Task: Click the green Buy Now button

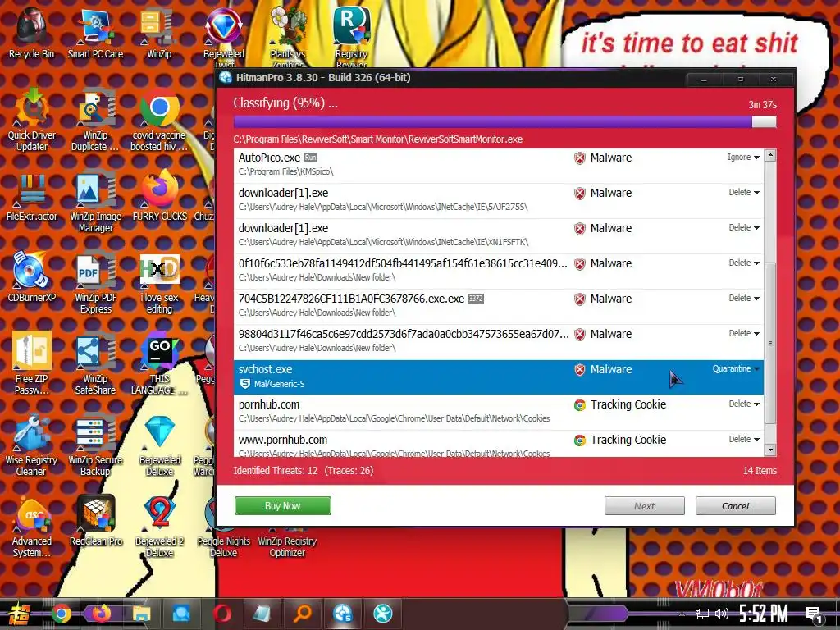Action: pos(282,505)
